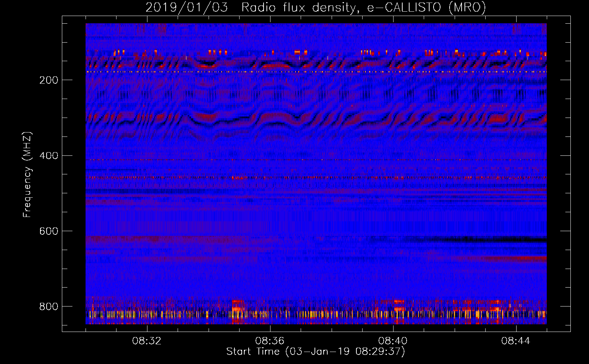Click the 600 frequency tick label

pyautogui.click(x=48, y=232)
